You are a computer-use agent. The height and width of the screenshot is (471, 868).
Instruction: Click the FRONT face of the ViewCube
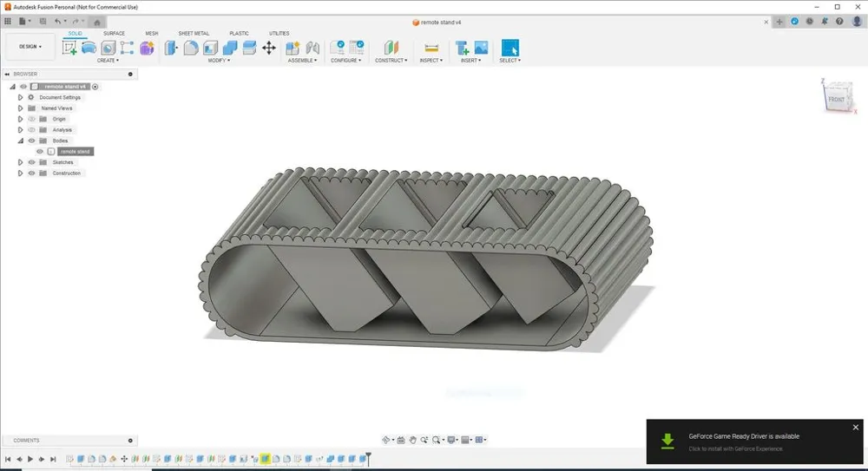point(836,100)
